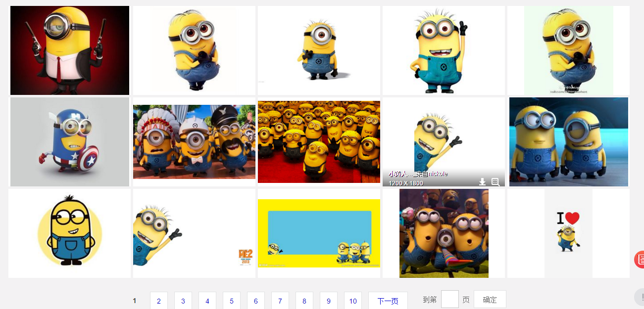Open the minion with two pistols thumbnail

pyautogui.click(x=70, y=50)
